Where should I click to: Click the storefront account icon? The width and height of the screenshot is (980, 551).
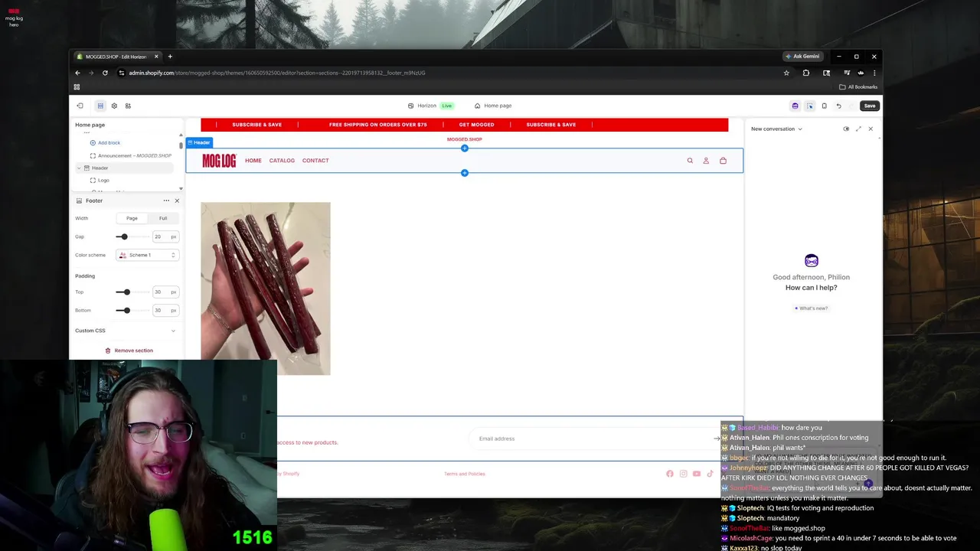point(706,161)
